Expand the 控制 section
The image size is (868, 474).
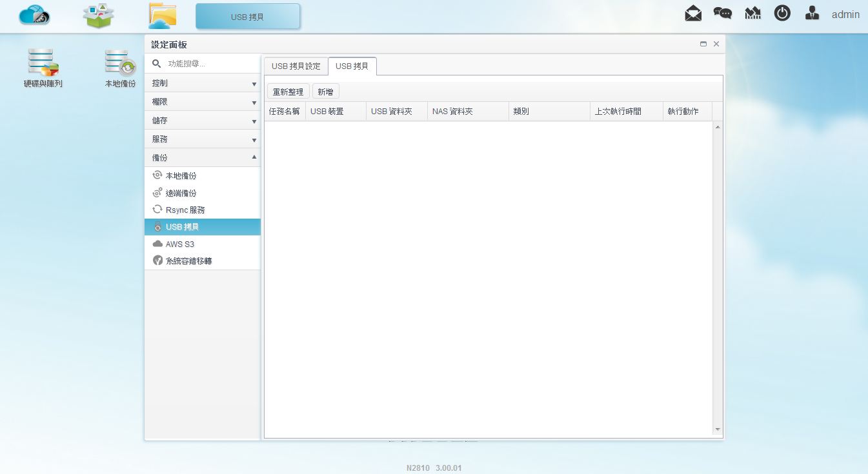(203, 83)
